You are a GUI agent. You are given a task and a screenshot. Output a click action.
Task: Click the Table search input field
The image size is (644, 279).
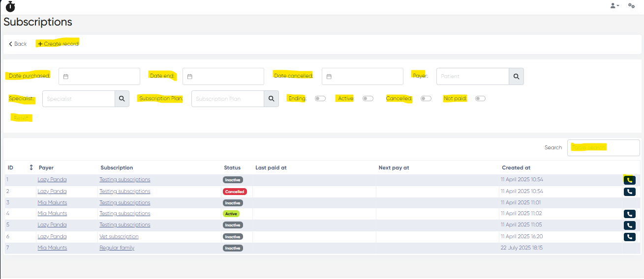click(x=603, y=147)
